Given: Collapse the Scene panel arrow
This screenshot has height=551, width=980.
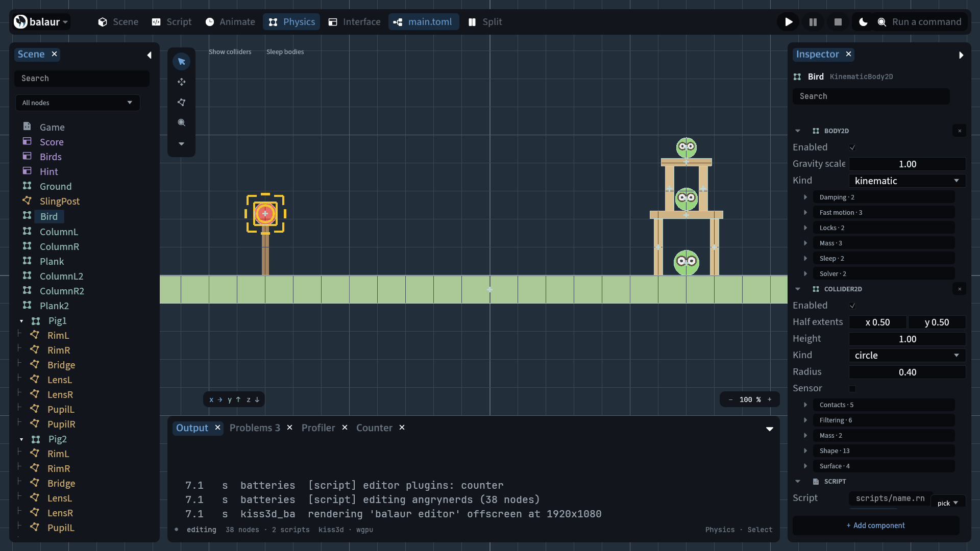Looking at the screenshot, I should pos(149,55).
